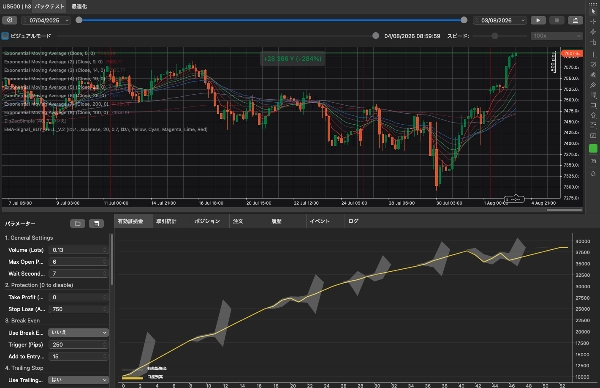Open the 100x speed dropdown
This screenshot has height=388, width=600.
tap(557, 36)
